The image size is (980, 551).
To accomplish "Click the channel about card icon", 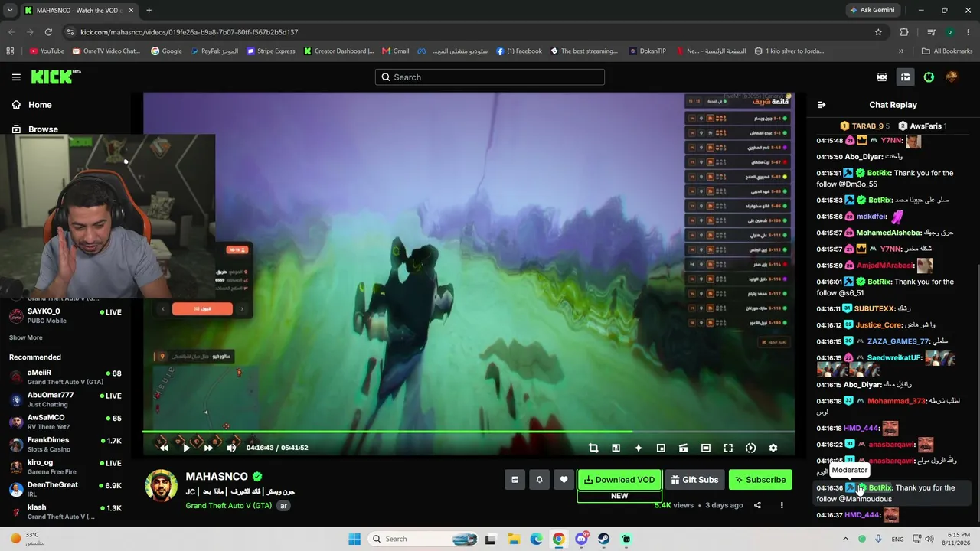I will (x=514, y=480).
